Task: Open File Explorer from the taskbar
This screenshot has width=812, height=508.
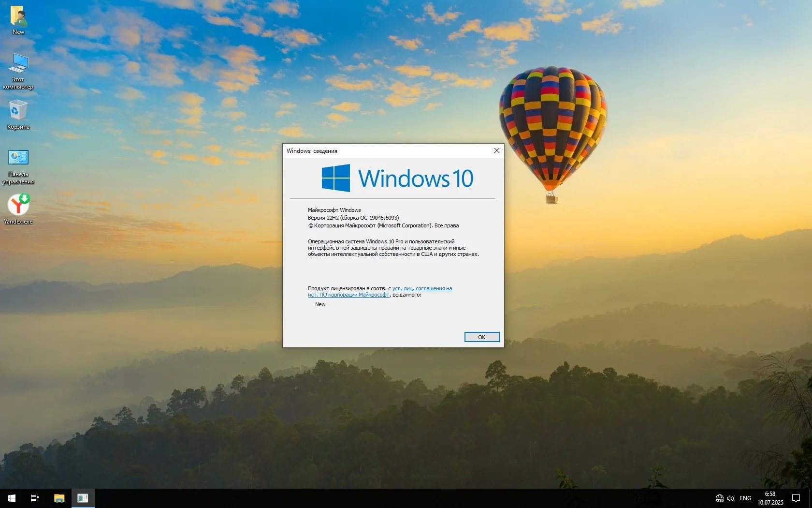Action: (x=59, y=498)
